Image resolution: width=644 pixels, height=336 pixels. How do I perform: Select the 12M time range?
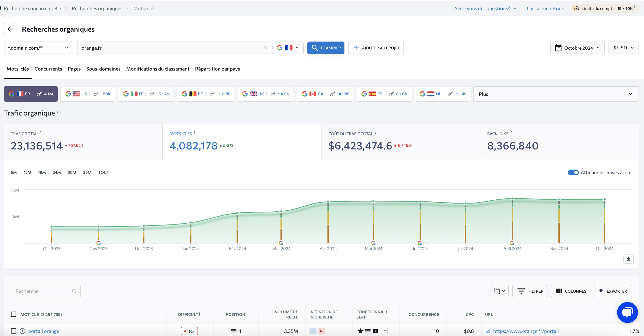pyautogui.click(x=27, y=172)
